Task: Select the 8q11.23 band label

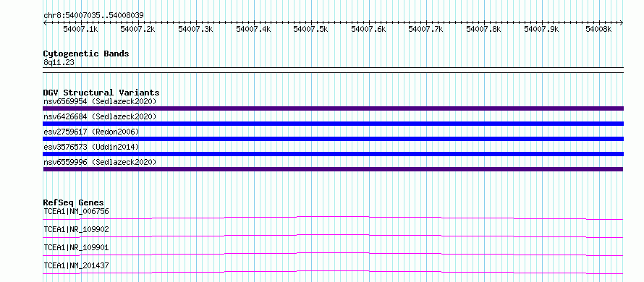Action: [59, 63]
